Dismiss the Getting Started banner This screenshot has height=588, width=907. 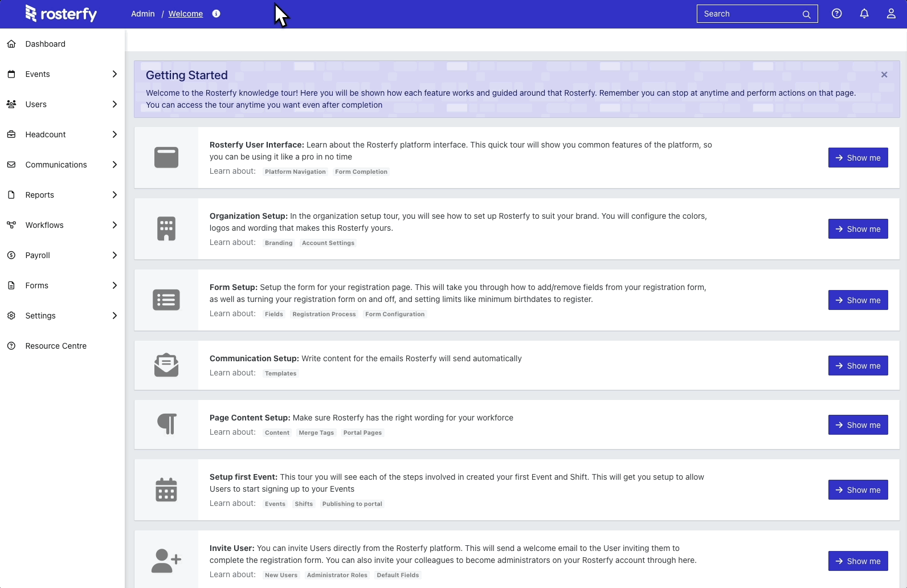coord(884,75)
